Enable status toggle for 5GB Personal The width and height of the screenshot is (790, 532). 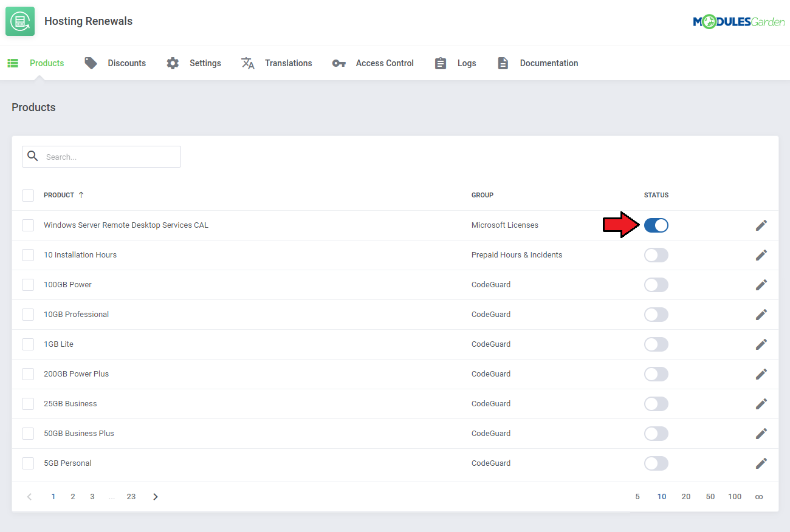click(x=656, y=463)
